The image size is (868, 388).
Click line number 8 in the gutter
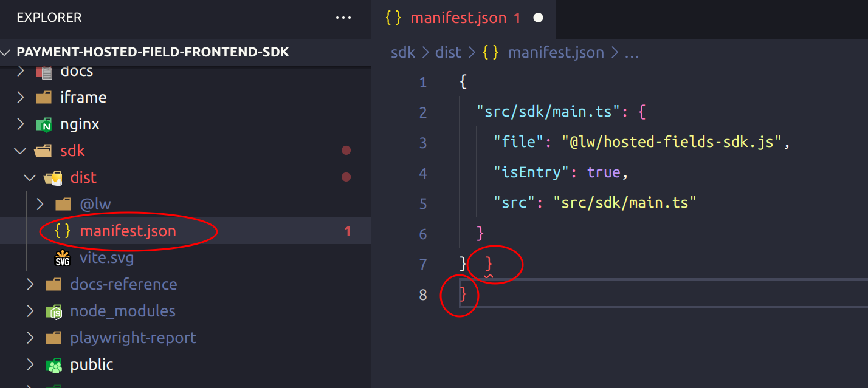point(423,295)
